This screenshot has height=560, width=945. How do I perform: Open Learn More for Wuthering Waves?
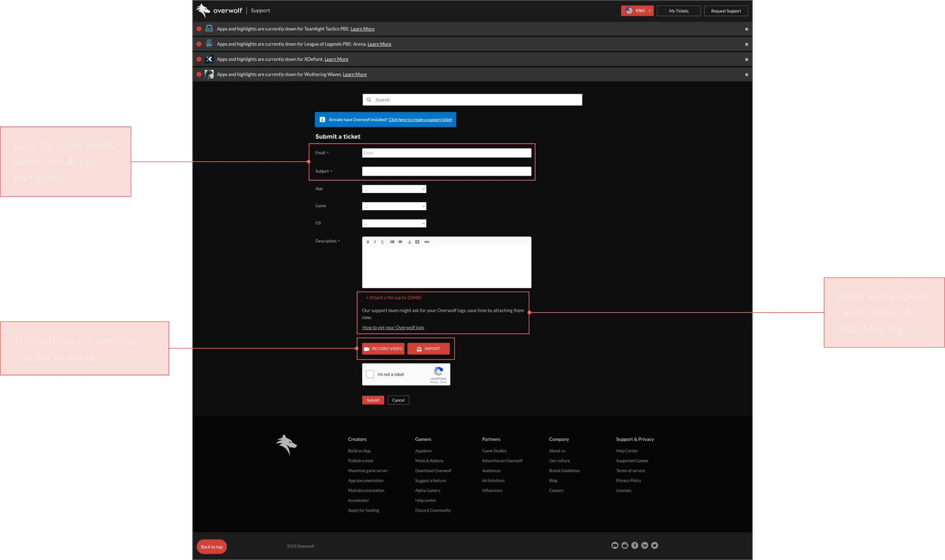pos(355,74)
